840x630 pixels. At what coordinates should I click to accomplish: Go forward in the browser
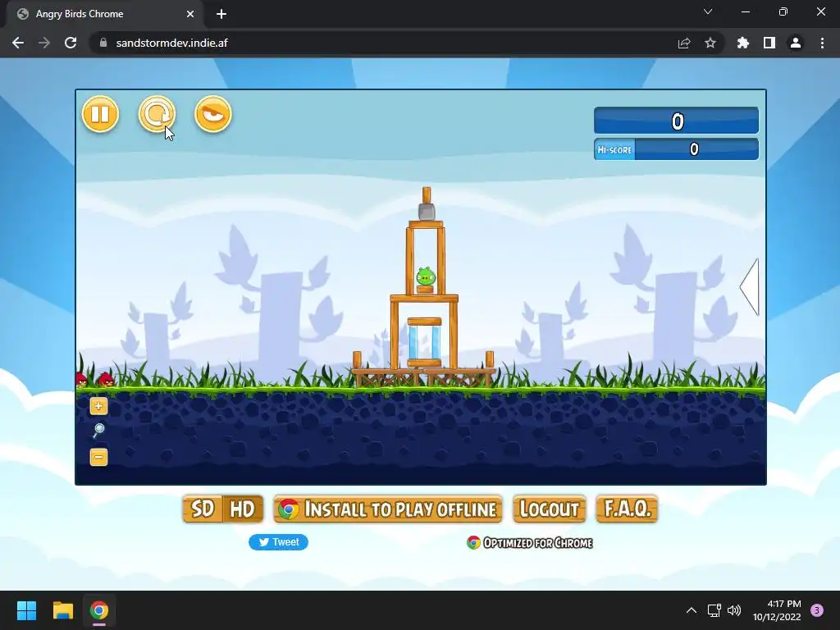(x=44, y=43)
